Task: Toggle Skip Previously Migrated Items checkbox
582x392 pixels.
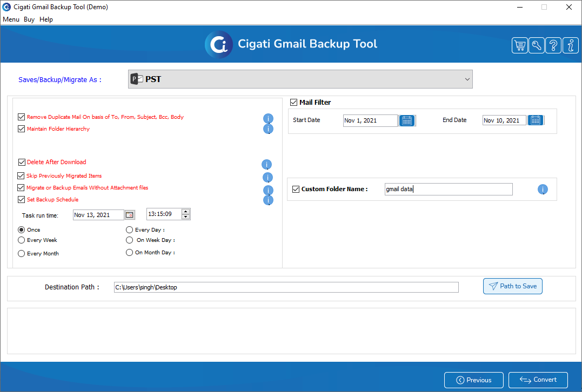Action: click(21, 176)
